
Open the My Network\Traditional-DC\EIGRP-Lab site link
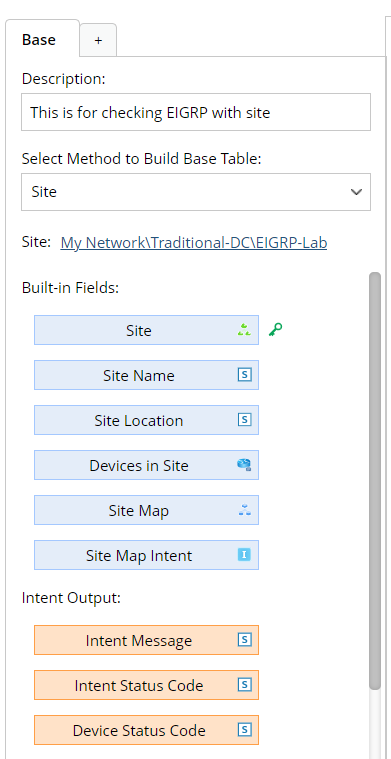[x=194, y=243]
